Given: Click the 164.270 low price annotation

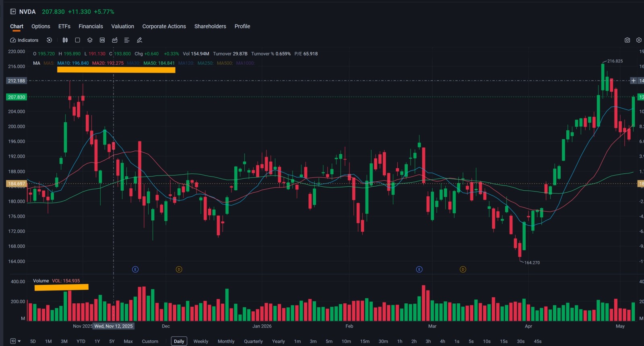Looking at the screenshot, I should coord(532,263).
